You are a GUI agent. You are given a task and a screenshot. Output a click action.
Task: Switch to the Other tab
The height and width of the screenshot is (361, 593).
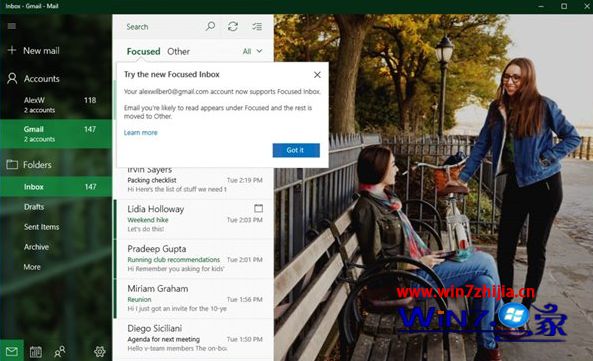(179, 51)
